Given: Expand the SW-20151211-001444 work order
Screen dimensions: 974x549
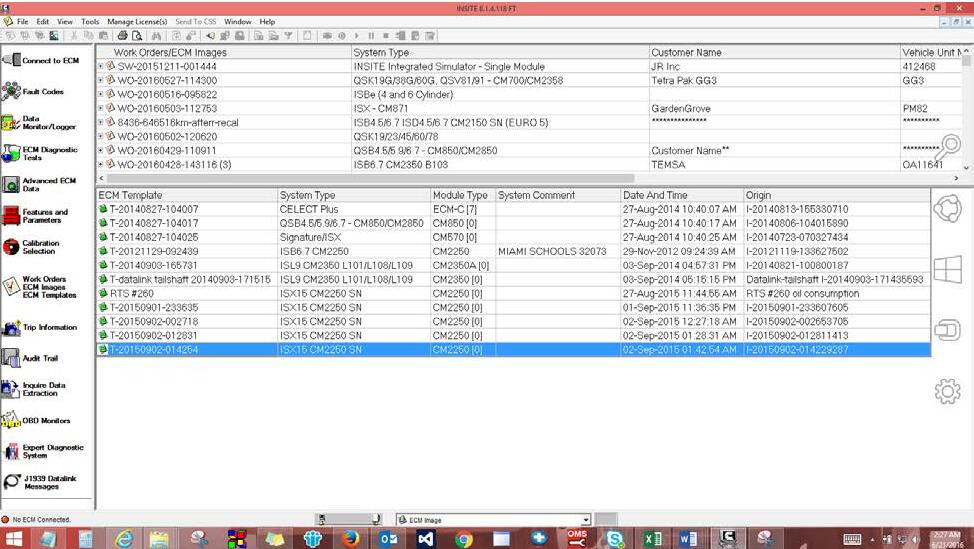Looking at the screenshot, I should coord(100,66).
